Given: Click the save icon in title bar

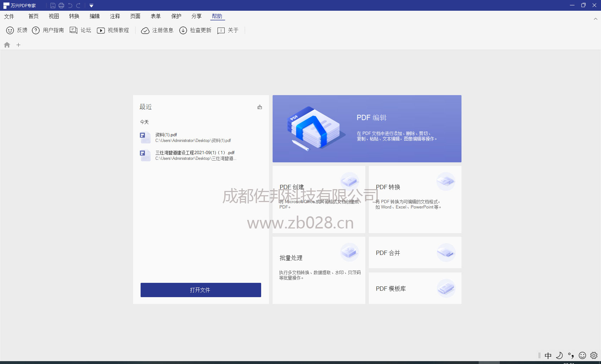Looking at the screenshot, I should pyautogui.click(x=53, y=5).
